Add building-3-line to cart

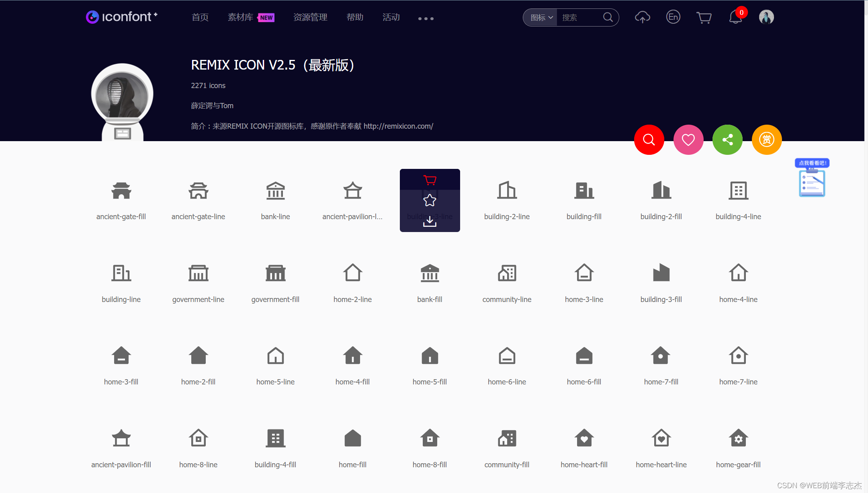(430, 180)
